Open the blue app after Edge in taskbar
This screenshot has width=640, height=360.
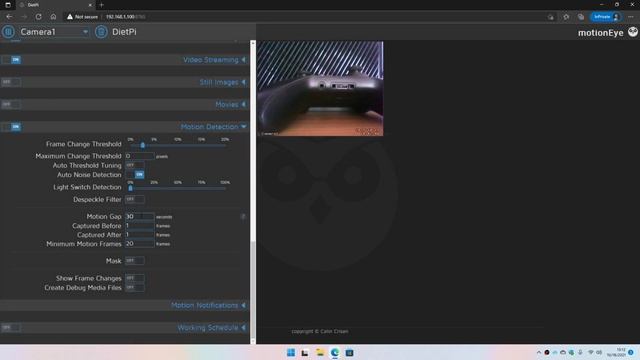(x=349, y=353)
